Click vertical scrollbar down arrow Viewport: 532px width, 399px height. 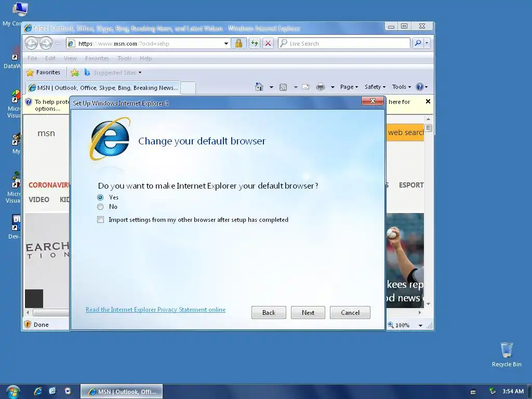[428, 303]
